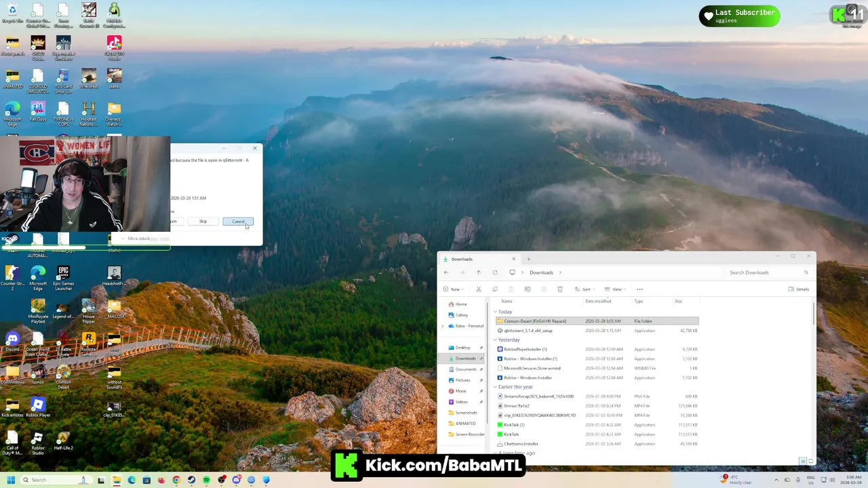
Task: Open the Holdfast Nations desktop shortcut
Action: tap(89, 113)
